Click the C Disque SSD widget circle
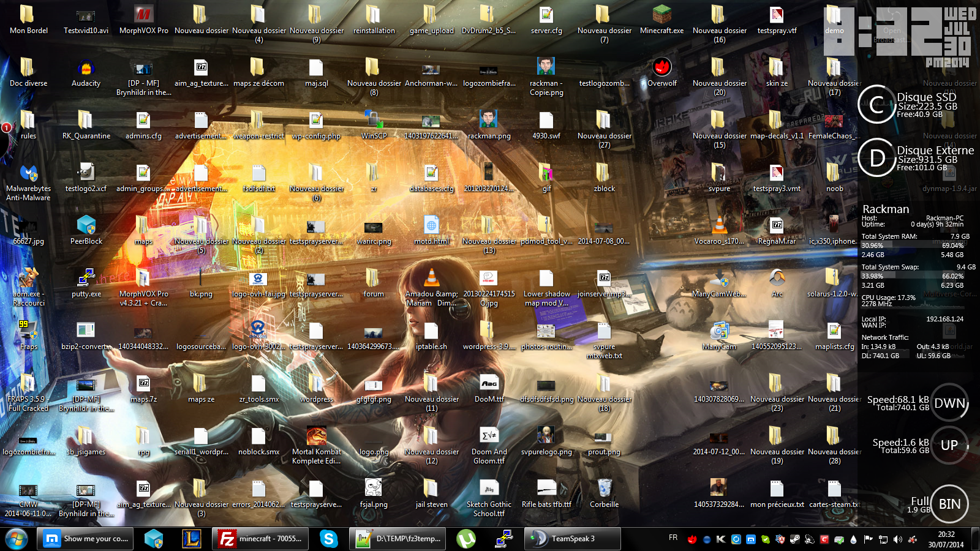This screenshot has height=551, width=980. click(x=877, y=105)
